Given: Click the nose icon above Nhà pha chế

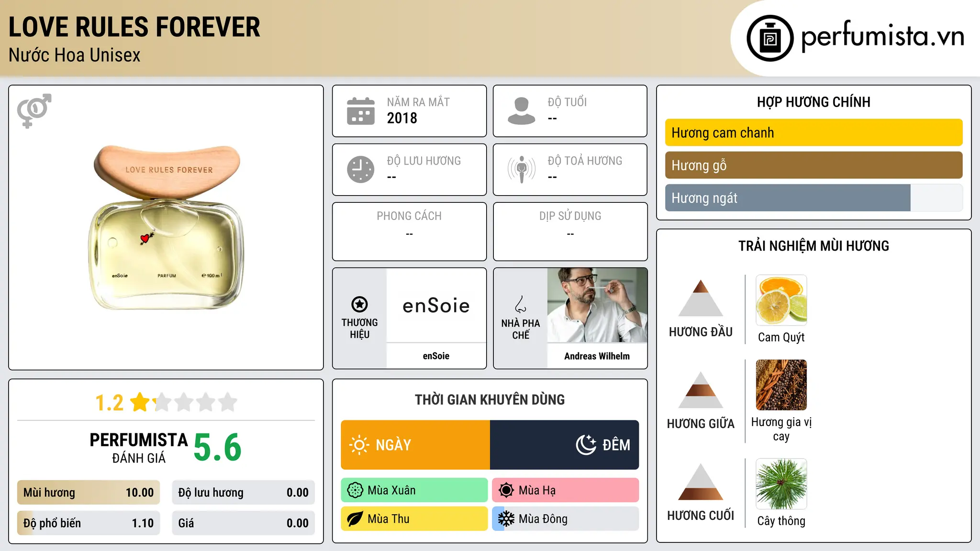Looking at the screenshot, I should 521,304.
